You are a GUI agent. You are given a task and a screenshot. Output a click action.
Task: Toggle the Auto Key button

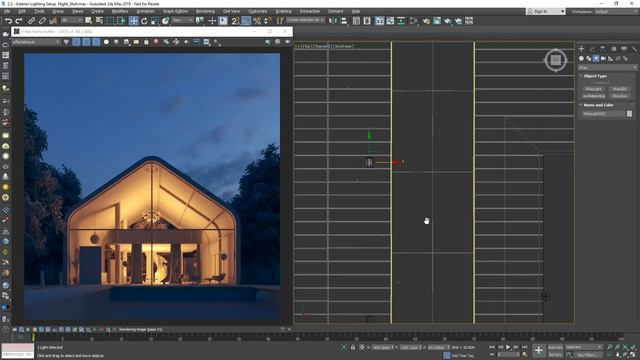(555, 347)
